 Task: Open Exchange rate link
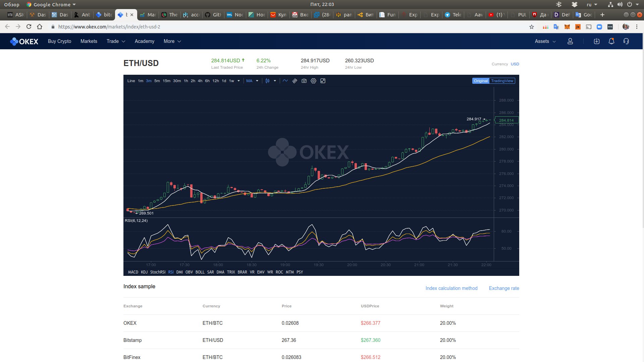pos(504,288)
